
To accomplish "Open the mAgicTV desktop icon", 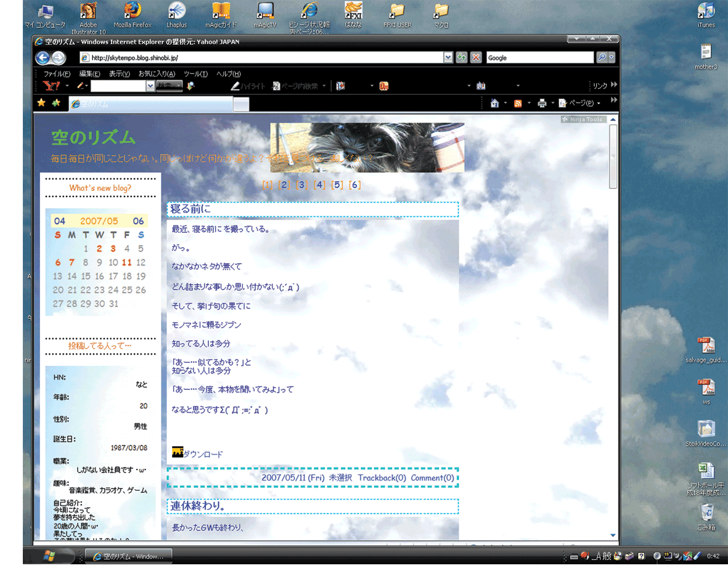I will point(265,15).
